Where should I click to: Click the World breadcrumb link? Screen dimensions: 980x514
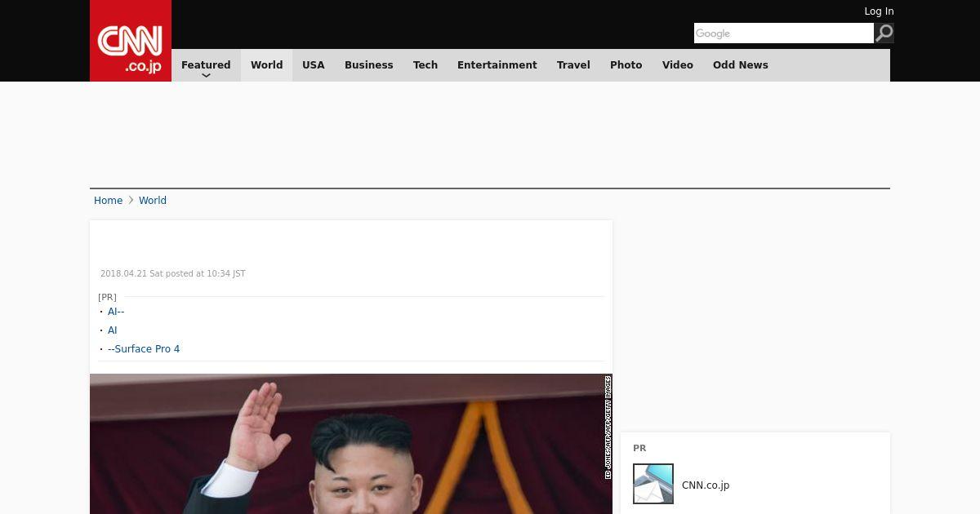pos(153,201)
